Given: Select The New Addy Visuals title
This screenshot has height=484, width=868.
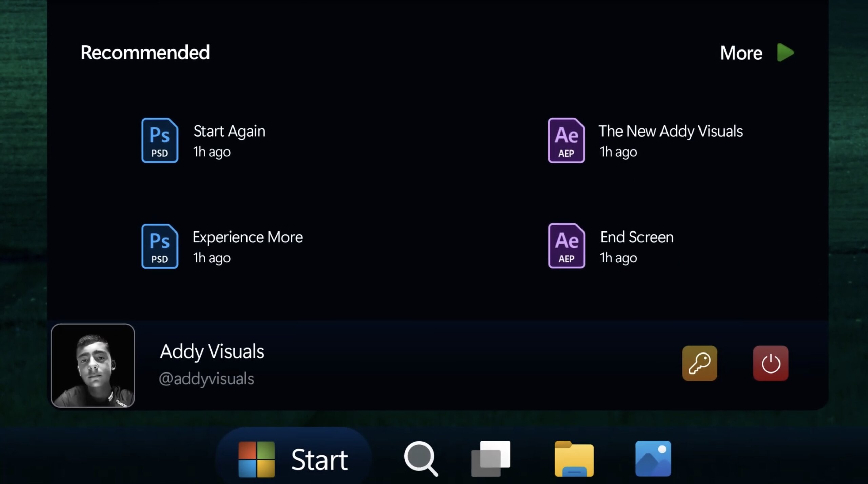Looking at the screenshot, I should pyautogui.click(x=671, y=132).
